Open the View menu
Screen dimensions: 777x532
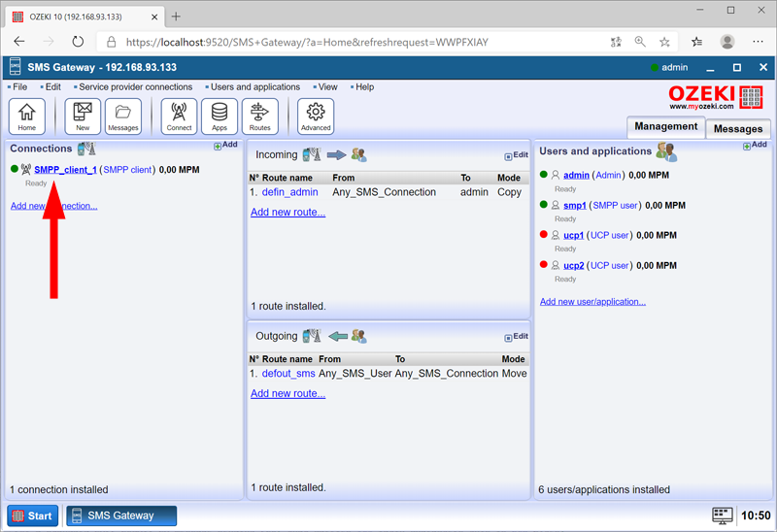click(327, 87)
